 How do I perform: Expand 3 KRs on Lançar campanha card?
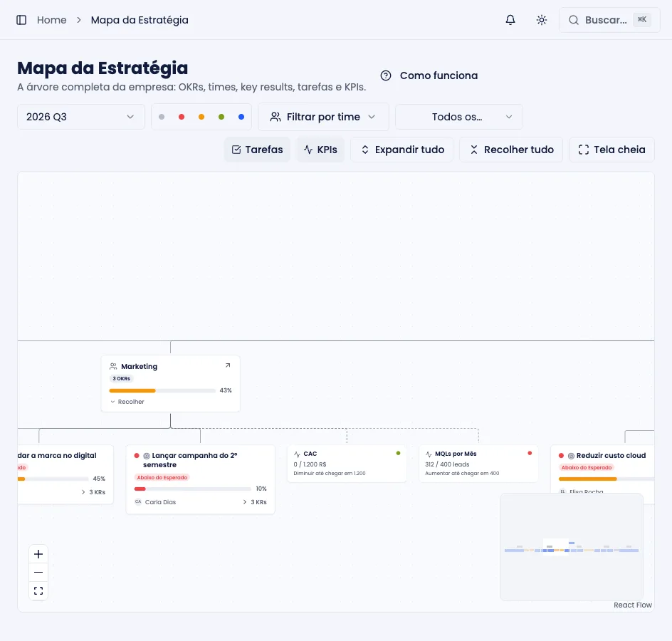coord(255,502)
